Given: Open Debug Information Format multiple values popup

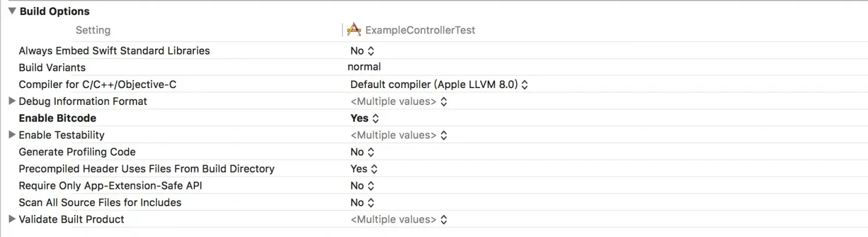Looking at the screenshot, I should pyautogui.click(x=399, y=101).
